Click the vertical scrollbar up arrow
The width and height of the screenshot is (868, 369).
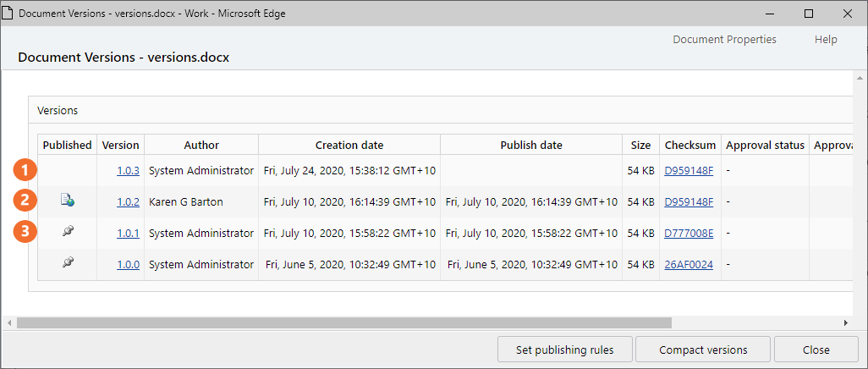(x=860, y=77)
